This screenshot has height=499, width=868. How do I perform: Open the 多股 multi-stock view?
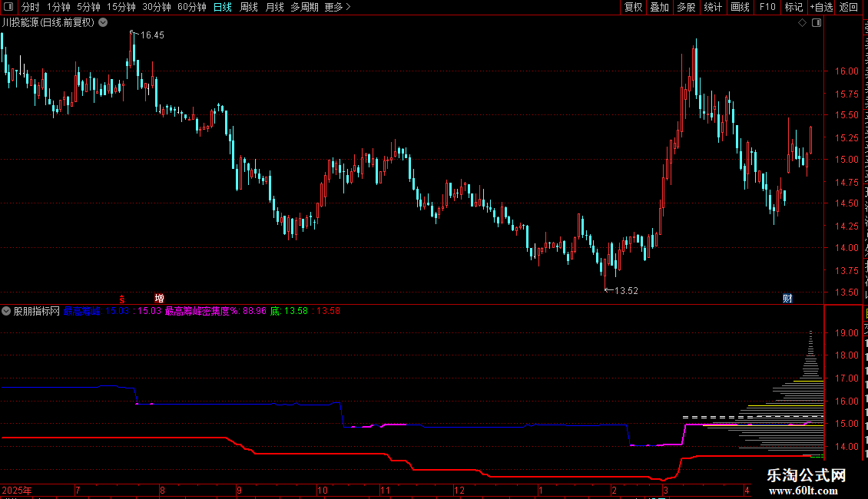click(x=687, y=7)
